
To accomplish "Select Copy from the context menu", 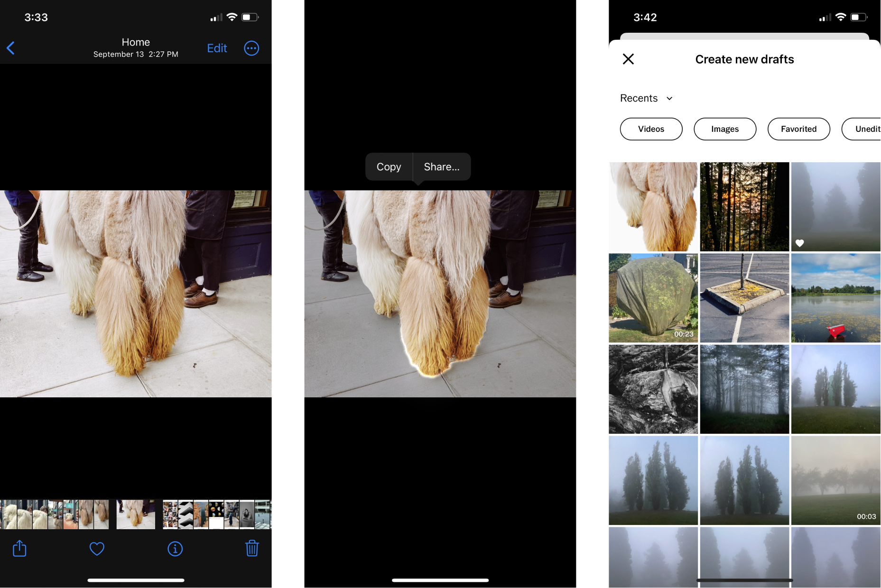I will [389, 166].
